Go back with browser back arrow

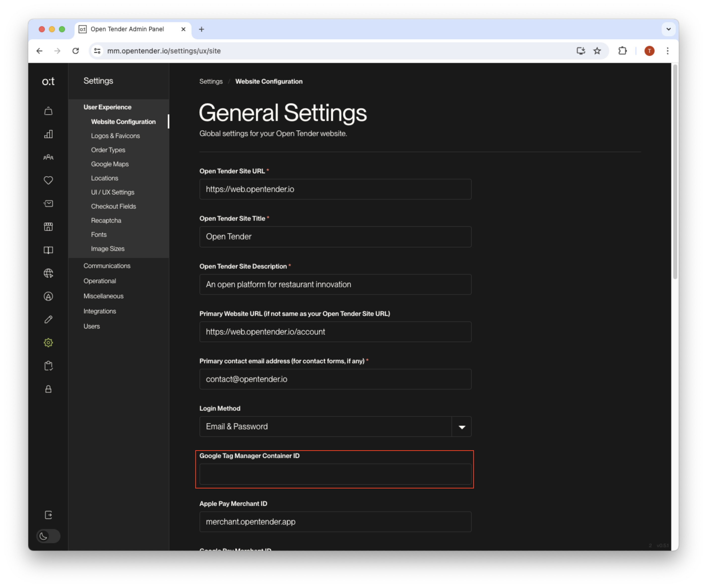coord(39,51)
